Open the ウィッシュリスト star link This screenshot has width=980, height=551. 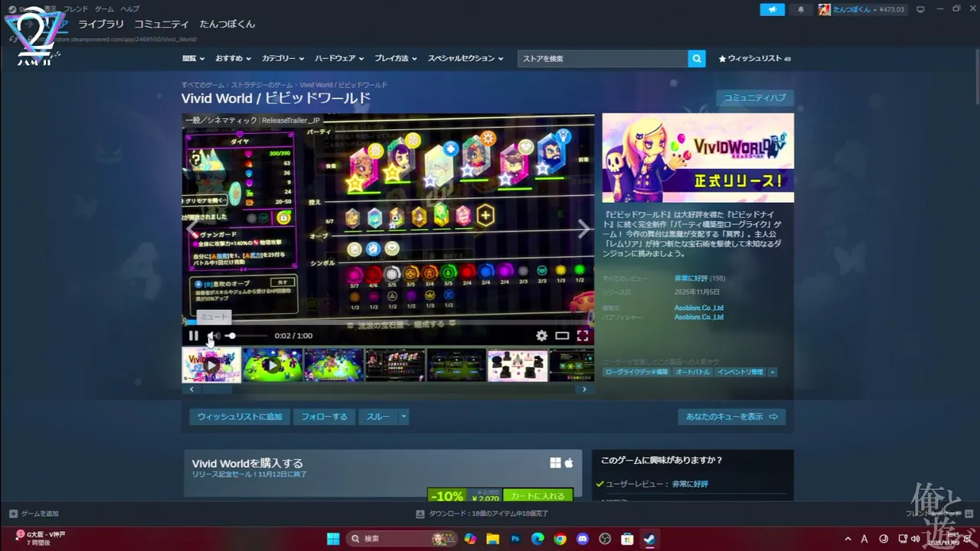pos(754,58)
